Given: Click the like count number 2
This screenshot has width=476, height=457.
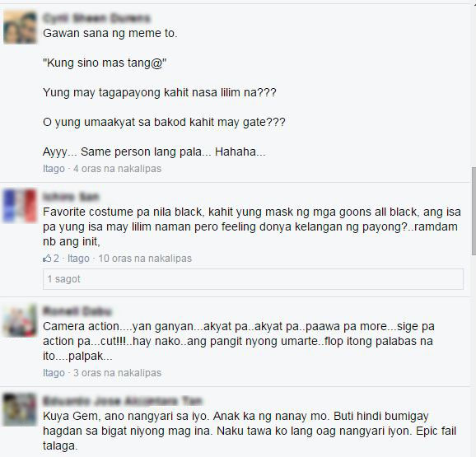Looking at the screenshot, I should (56, 259).
